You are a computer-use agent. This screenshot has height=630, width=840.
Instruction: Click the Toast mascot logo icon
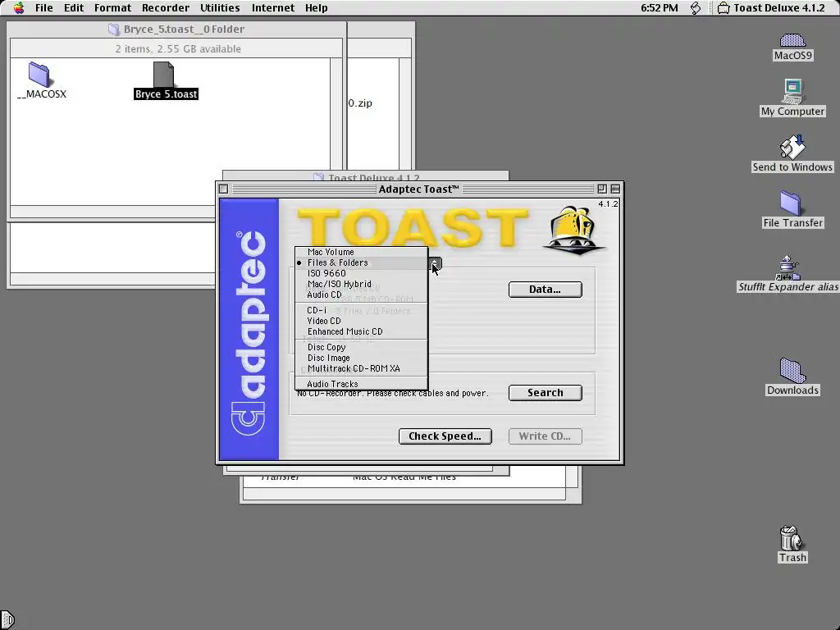coord(573,230)
